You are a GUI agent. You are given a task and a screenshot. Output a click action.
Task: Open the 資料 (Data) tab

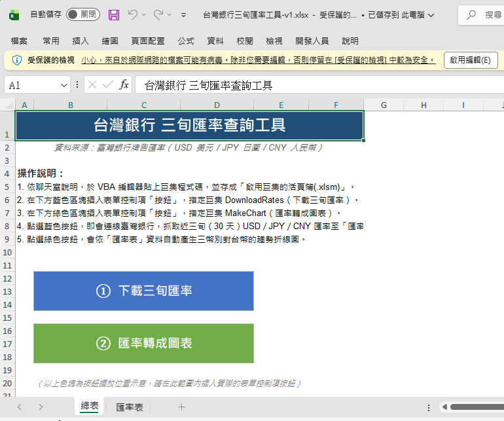coord(215,41)
